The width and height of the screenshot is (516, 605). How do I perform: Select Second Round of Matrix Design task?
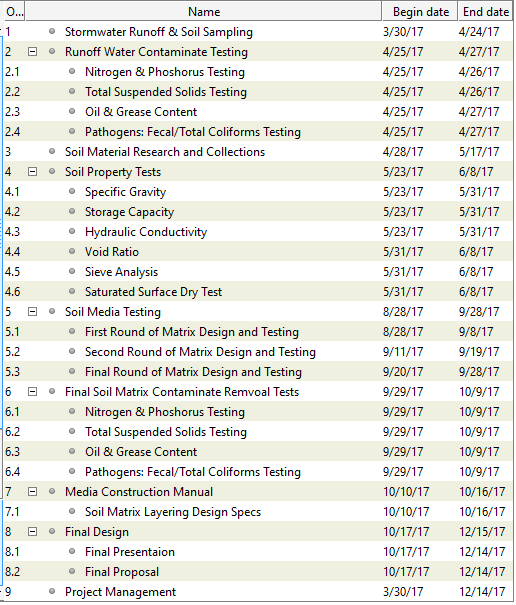pyautogui.click(x=200, y=352)
